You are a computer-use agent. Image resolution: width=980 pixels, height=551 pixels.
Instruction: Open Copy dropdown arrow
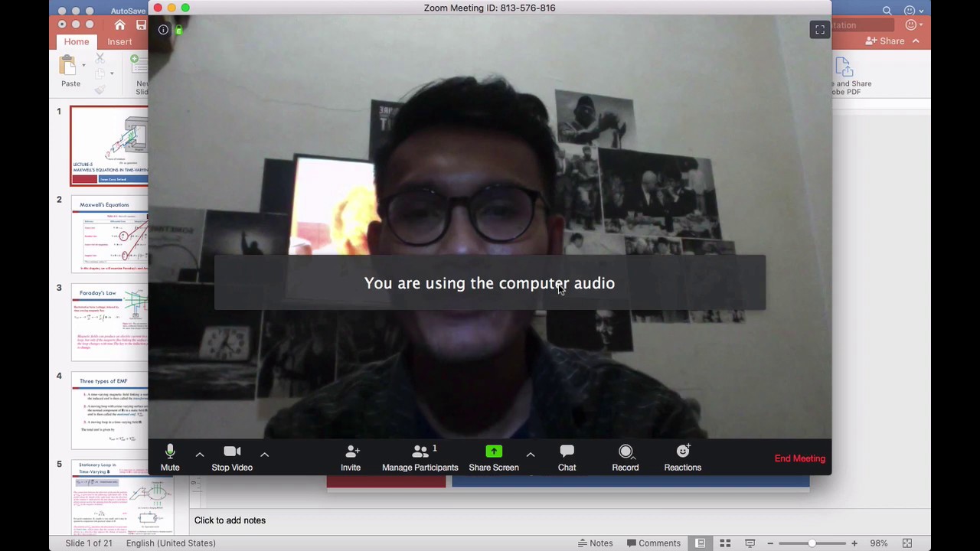click(x=112, y=74)
